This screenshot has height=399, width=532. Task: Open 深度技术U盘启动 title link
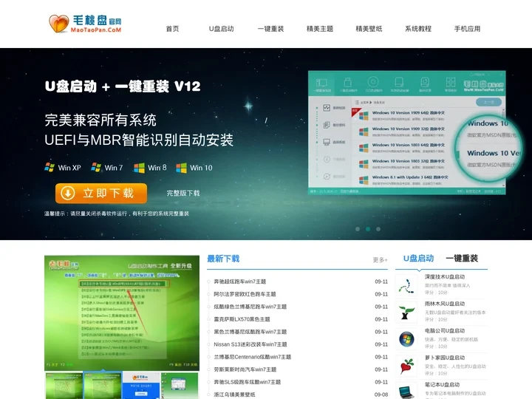[x=445, y=277]
